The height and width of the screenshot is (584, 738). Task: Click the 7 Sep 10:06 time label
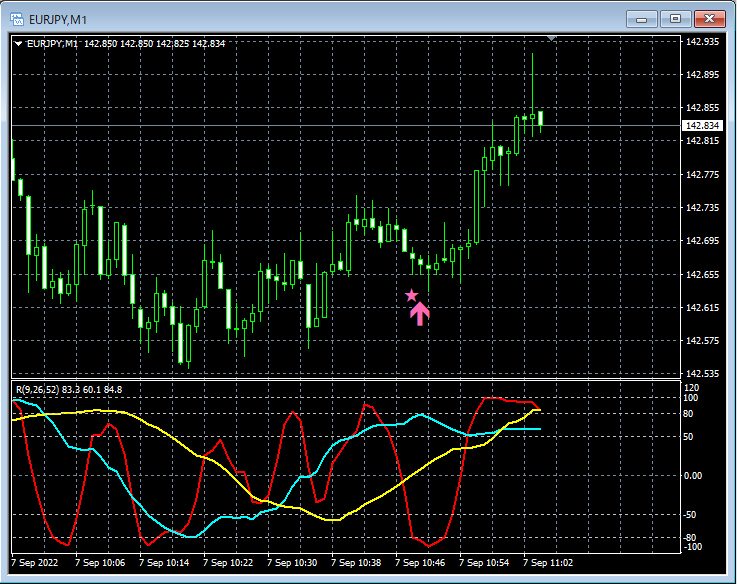click(100, 563)
